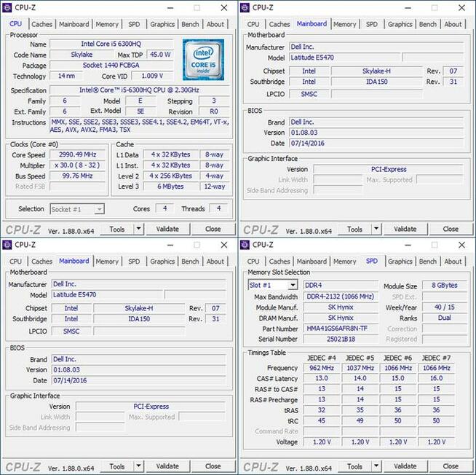Click Level 3 cache 6 MBytes value
Viewport: 476px width, 475px height.
tap(170, 187)
